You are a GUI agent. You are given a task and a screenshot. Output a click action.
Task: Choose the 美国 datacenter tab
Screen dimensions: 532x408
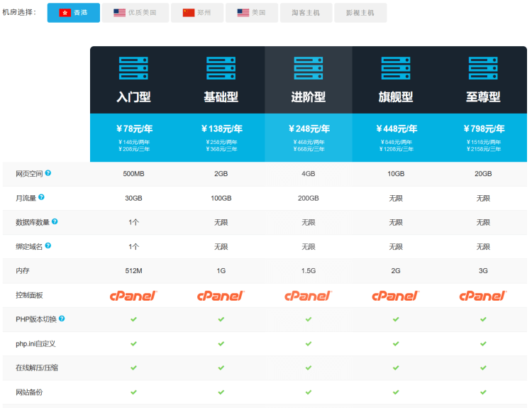[252, 13]
